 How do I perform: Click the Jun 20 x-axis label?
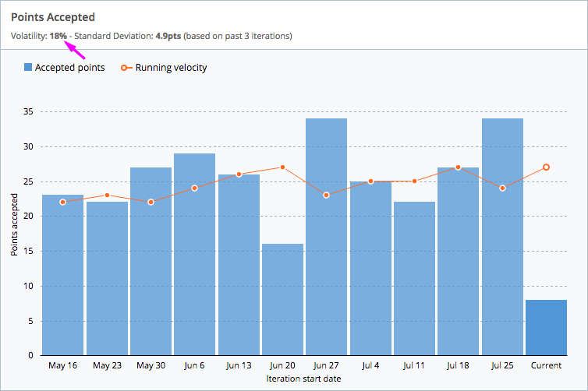pos(283,365)
